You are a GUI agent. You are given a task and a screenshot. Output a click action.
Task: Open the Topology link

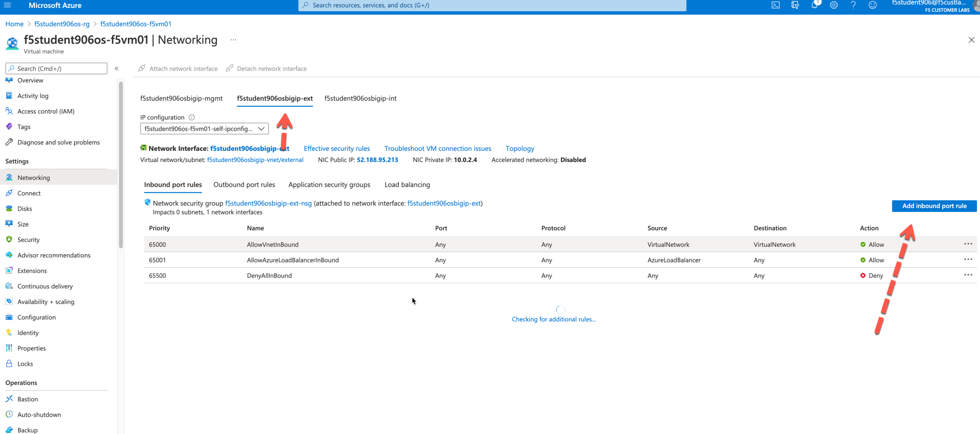520,148
